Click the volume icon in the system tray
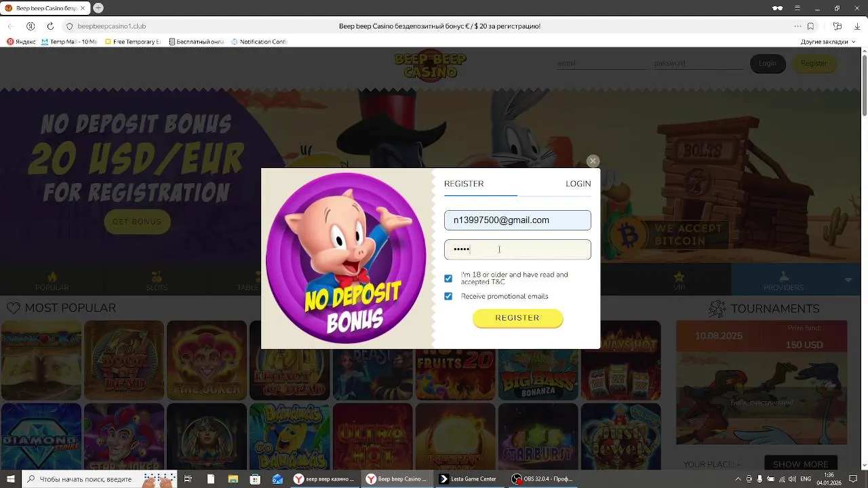The width and height of the screenshot is (868, 488). (792, 479)
